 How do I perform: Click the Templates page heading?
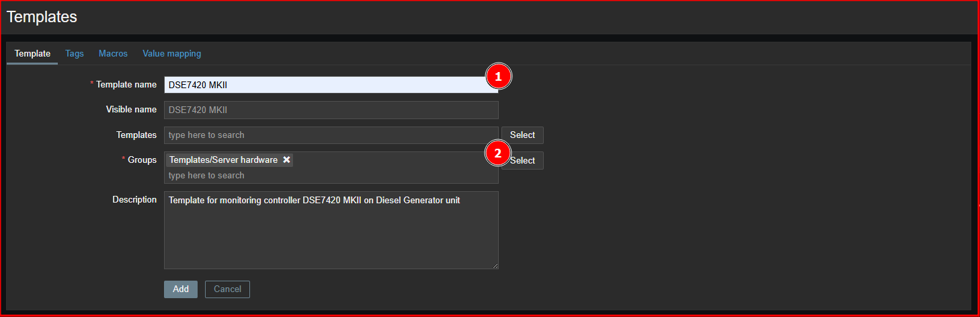(x=42, y=17)
